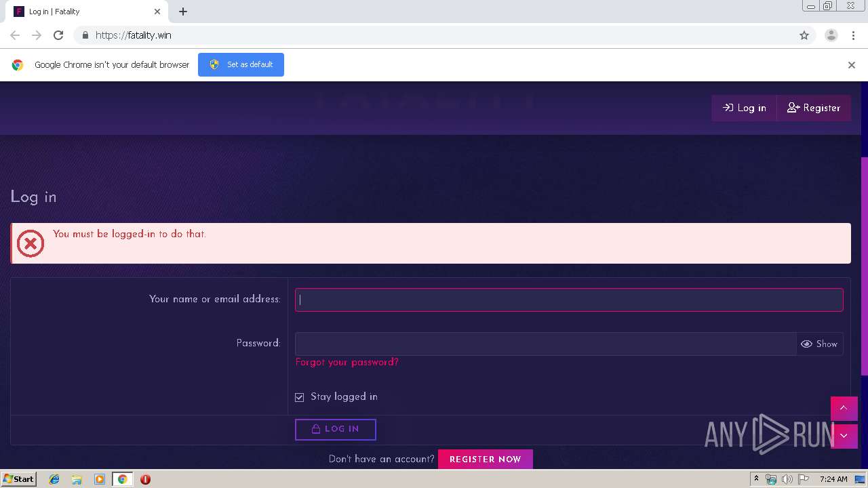Reload the page with the refresh icon
The image size is (868, 488).
58,35
